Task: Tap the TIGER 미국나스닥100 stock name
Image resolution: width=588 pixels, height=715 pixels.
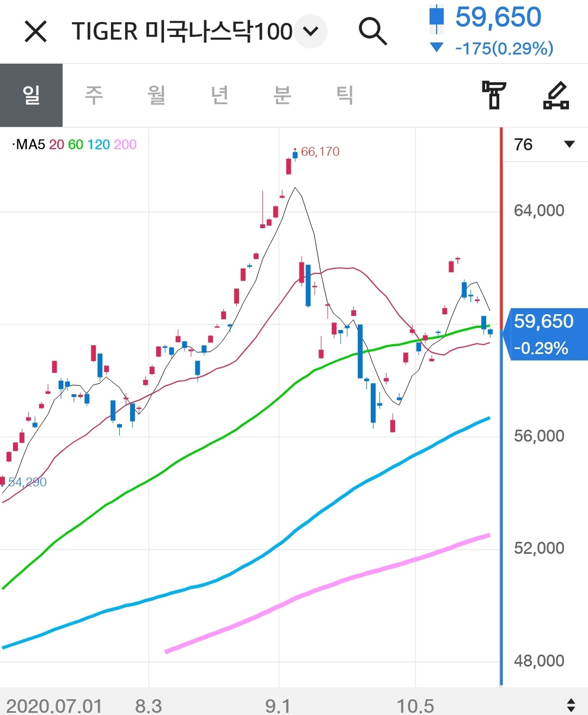Action: point(182,32)
